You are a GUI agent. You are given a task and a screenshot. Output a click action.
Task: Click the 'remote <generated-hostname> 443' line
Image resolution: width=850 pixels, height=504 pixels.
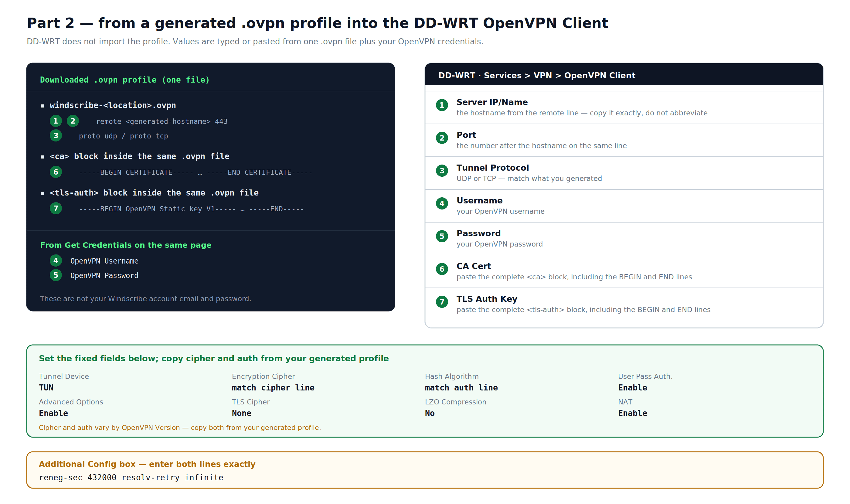pyautogui.click(x=161, y=121)
